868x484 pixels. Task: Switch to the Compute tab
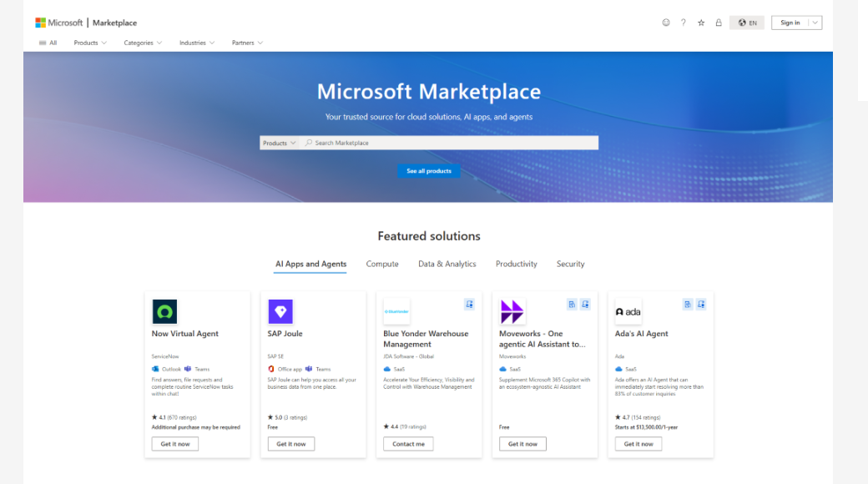click(382, 264)
